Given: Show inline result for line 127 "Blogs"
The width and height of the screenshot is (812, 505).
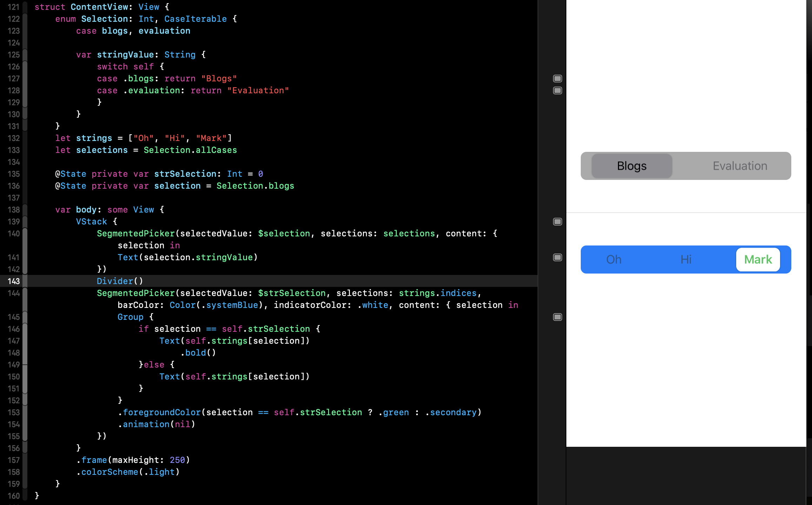Looking at the screenshot, I should (557, 79).
